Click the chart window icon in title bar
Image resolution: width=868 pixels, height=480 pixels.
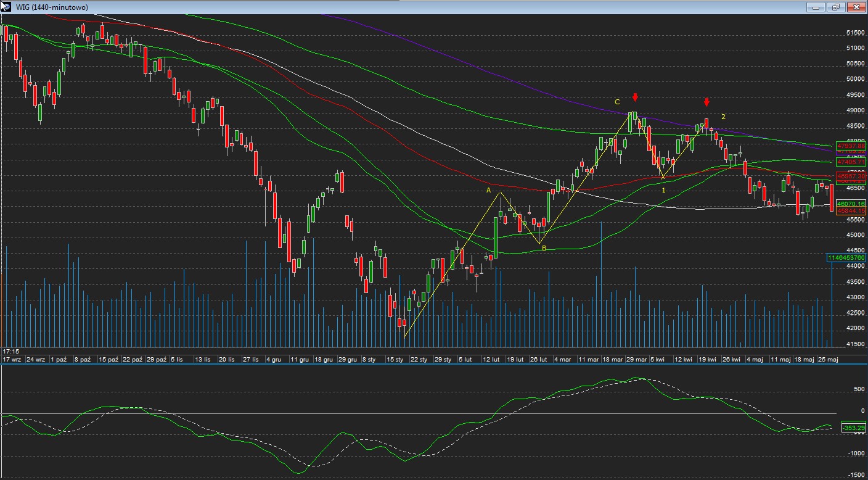(x=6, y=7)
